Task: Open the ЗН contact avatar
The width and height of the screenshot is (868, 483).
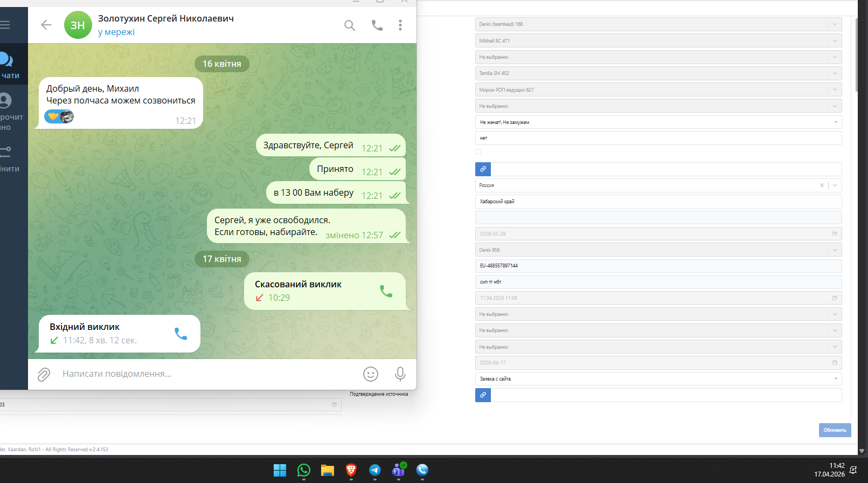Action: pos(78,25)
